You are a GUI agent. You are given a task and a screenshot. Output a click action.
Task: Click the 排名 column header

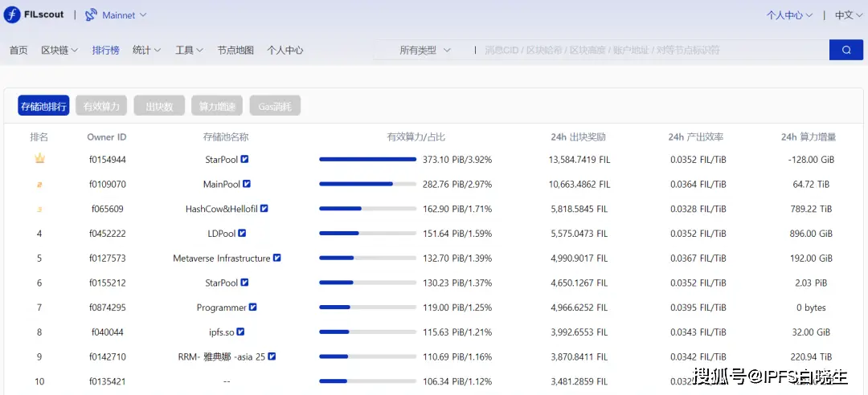point(39,137)
